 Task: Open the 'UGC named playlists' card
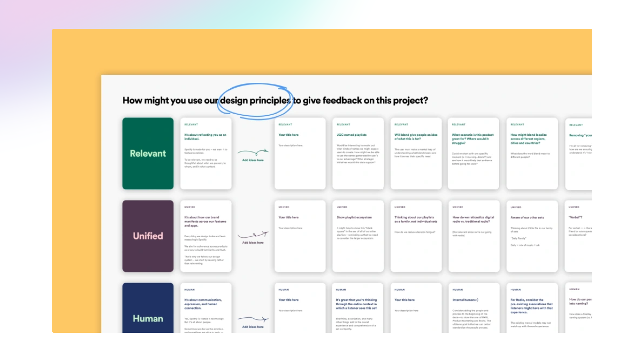(x=358, y=154)
